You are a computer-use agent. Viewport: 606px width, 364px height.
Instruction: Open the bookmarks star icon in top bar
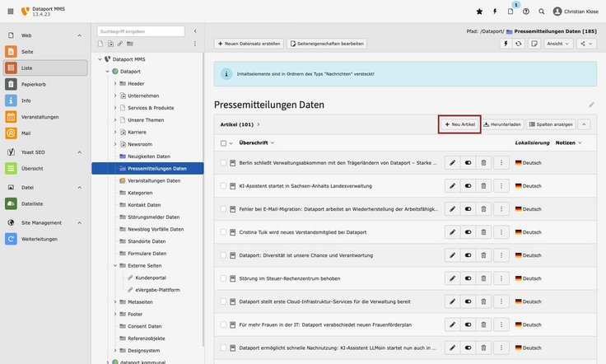(480, 12)
